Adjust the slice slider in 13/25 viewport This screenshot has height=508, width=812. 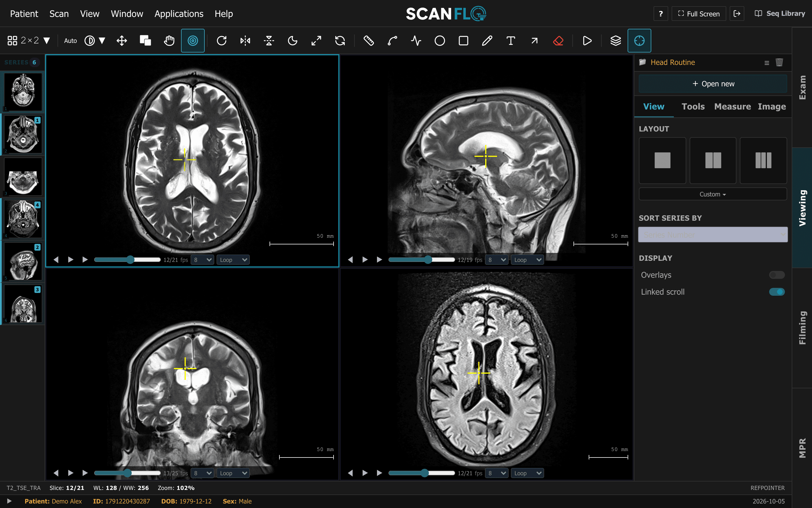pos(127,473)
